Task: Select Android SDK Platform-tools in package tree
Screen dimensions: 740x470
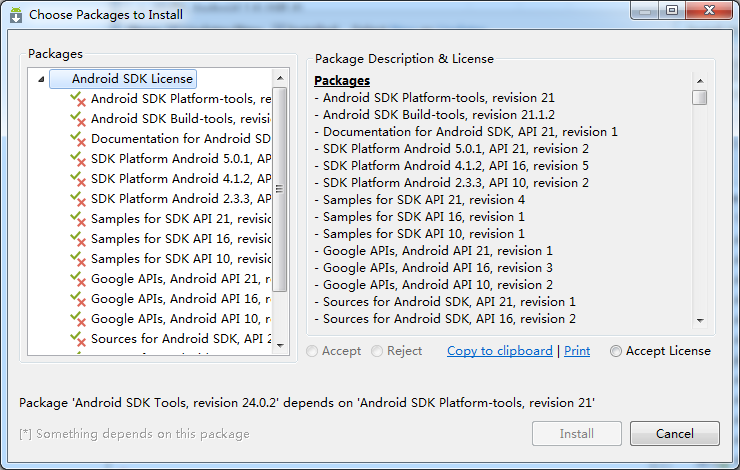Action: [x=181, y=99]
